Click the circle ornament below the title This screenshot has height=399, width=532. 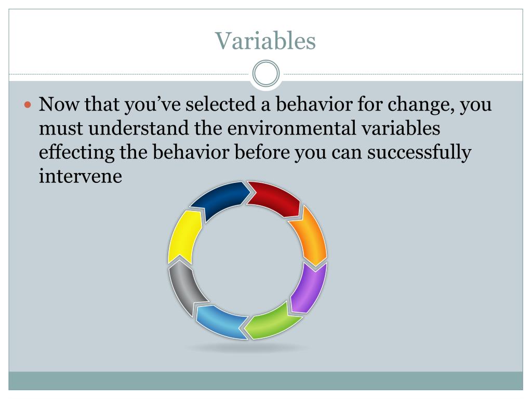pos(266,74)
